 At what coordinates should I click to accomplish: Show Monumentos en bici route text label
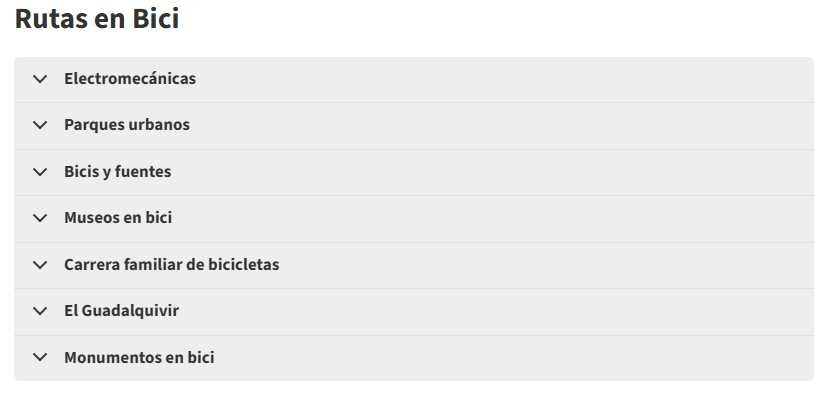(x=139, y=357)
